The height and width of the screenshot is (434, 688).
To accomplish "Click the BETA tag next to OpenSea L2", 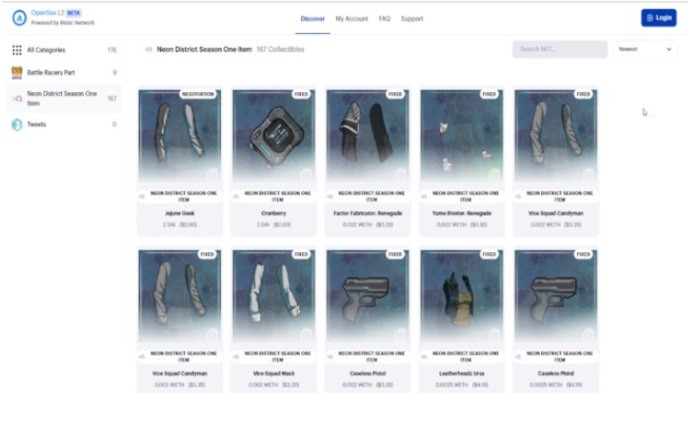I will click(x=73, y=13).
